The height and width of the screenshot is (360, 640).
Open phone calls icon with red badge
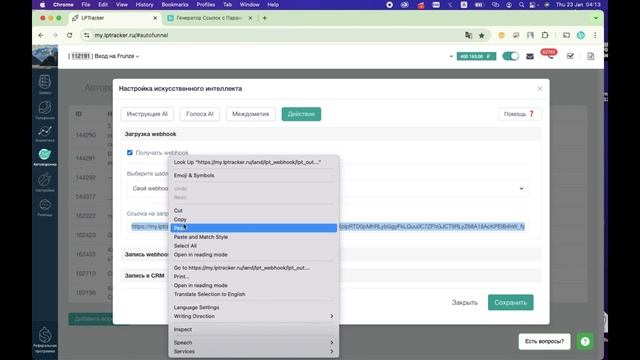point(549,55)
